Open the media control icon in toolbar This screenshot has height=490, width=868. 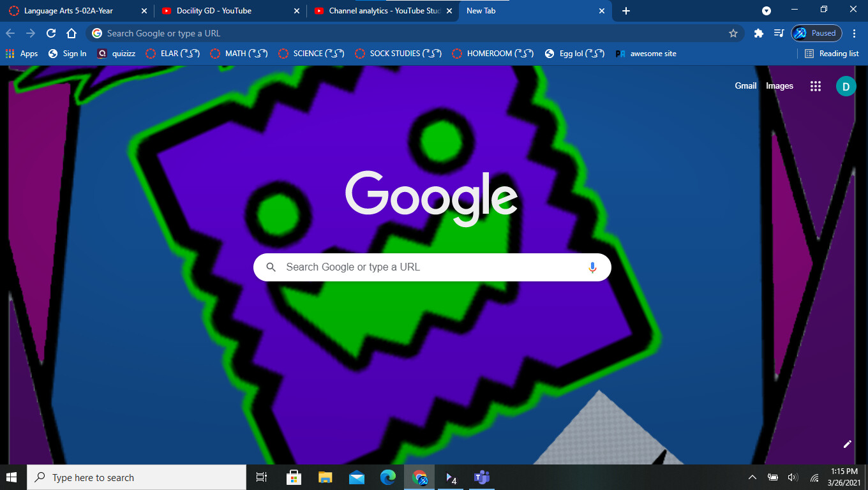pyautogui.click(x=779, y=33)
